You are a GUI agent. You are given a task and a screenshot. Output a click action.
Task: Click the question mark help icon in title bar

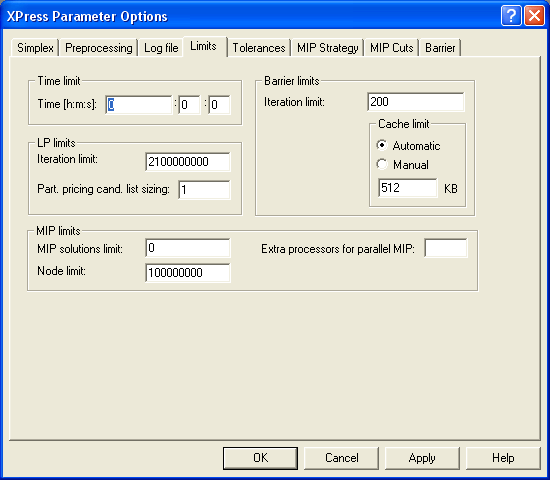(x=511, y=16)
